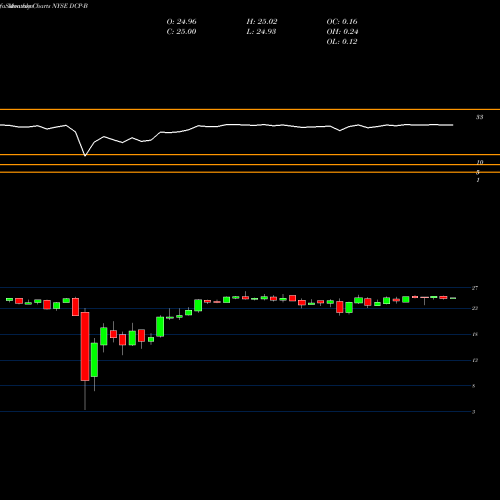Viewport: 500px width, 500px height.
Task: Click the high price value H: 25.02
Action: pyautogui.click(x=262, y=22)
